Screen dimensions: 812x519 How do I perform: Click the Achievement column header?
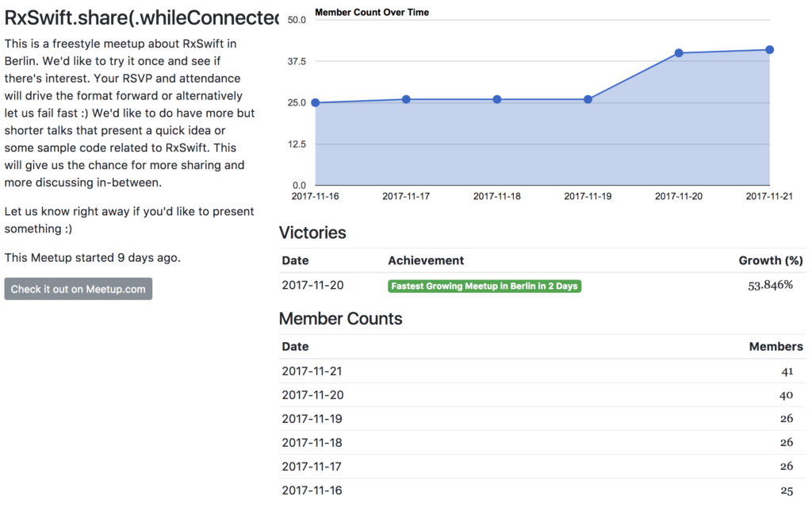[426, 260]
